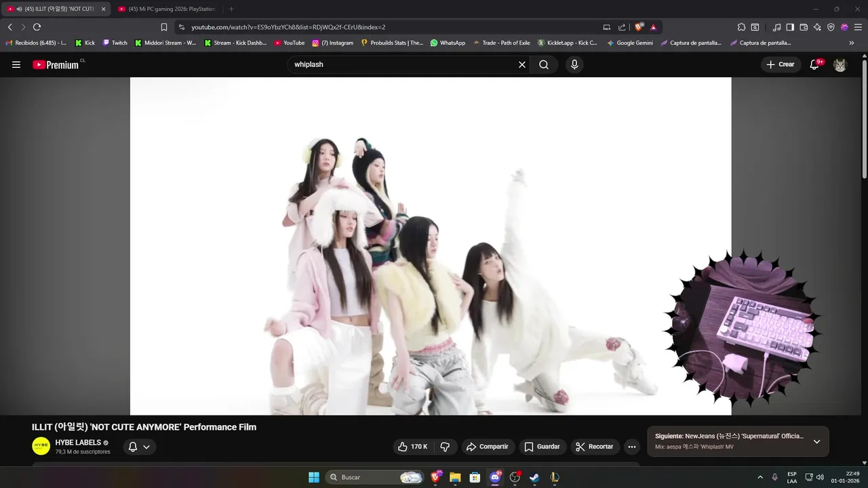
Task: Click the Crear button
Action: [781, 64]
